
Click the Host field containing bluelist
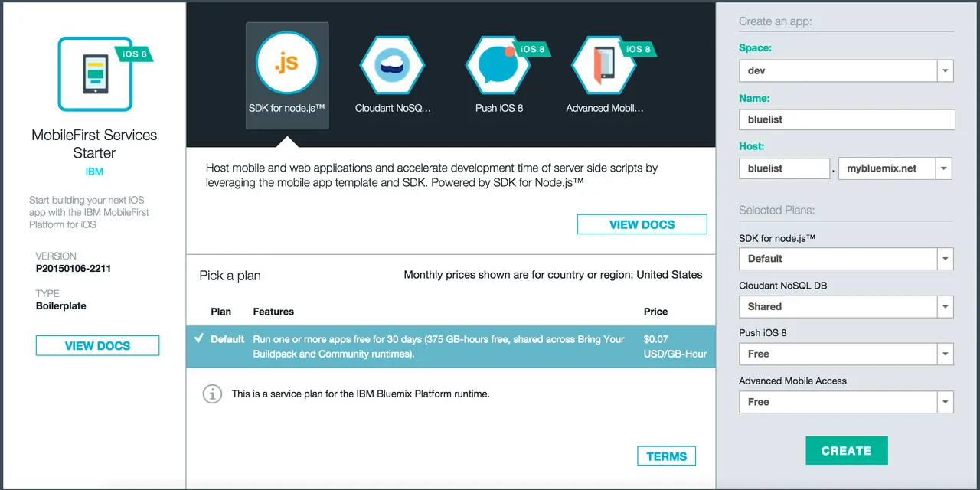[784, 168]
